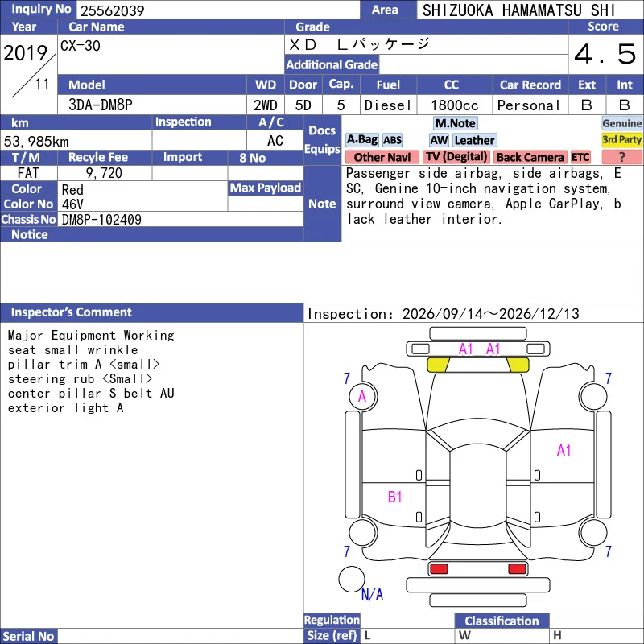The width and height of the screenshot is (644, 644).
Task: Click the AW equipment badge
Action: coord(439,140)
